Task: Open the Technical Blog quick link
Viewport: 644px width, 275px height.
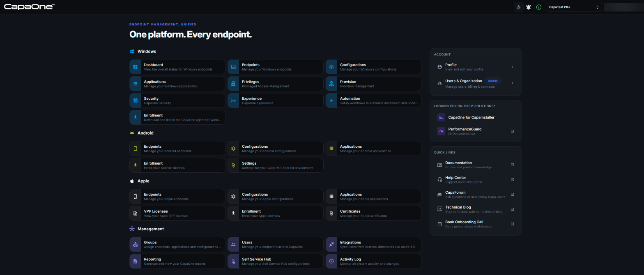Action: [476, 209]
